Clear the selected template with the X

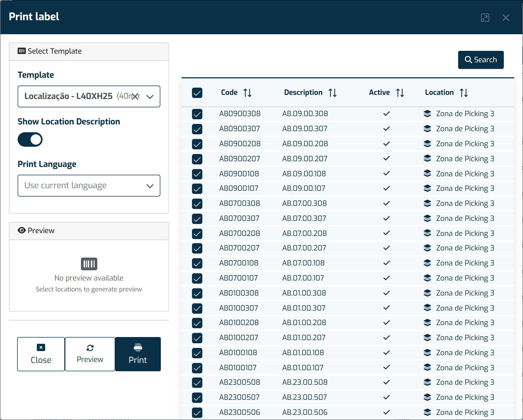tap(135, 96)
